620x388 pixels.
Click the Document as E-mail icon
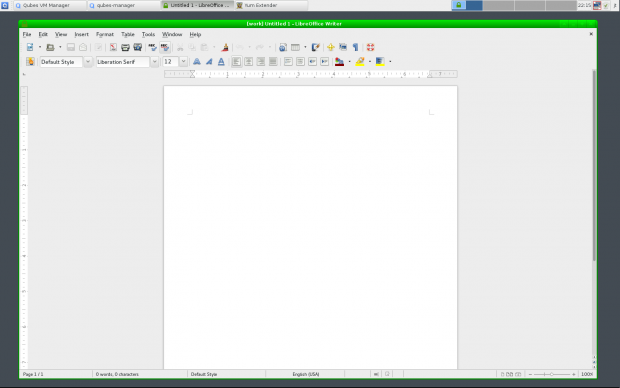click(x=83, y=47)
